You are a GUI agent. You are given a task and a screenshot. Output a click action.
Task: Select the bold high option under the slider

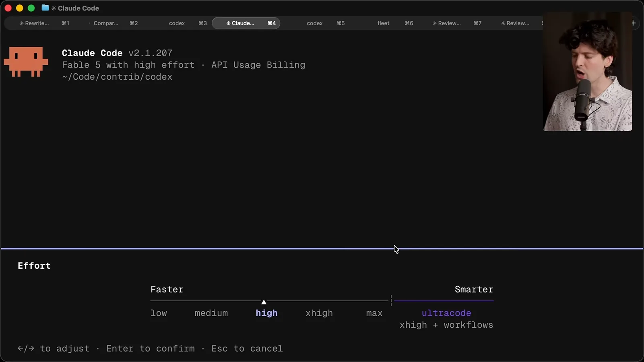tap(266, 313)
